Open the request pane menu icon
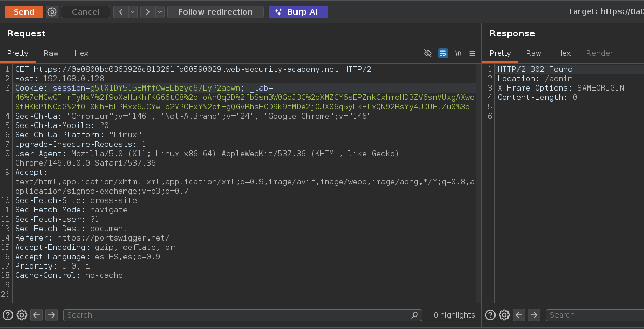The image size is (644, 329). (x=472, y=53)
